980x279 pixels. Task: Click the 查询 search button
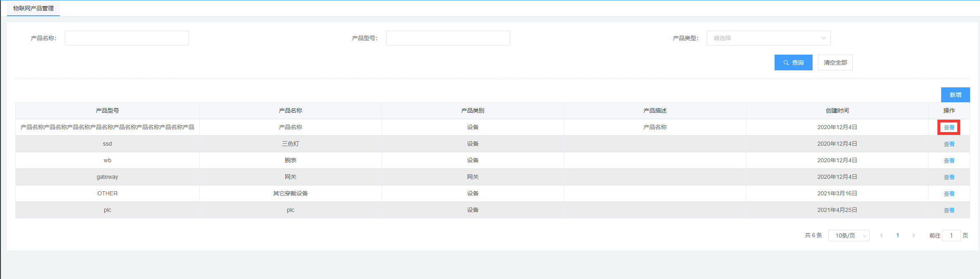pos(793,63)
